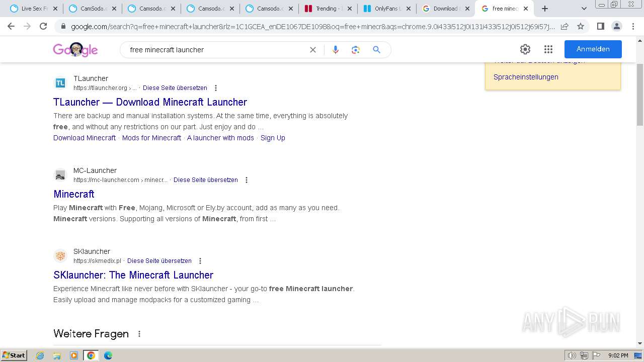This screenshot has width=644, height=362.
Task: Click SKlauncher site favicon
Action: (60, 256)
